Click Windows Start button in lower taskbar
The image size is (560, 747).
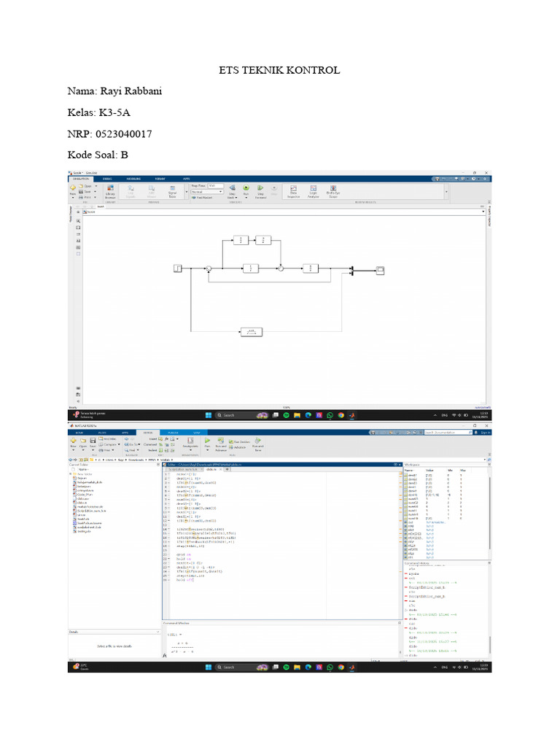pyautogui.click(x=208, y=667)
